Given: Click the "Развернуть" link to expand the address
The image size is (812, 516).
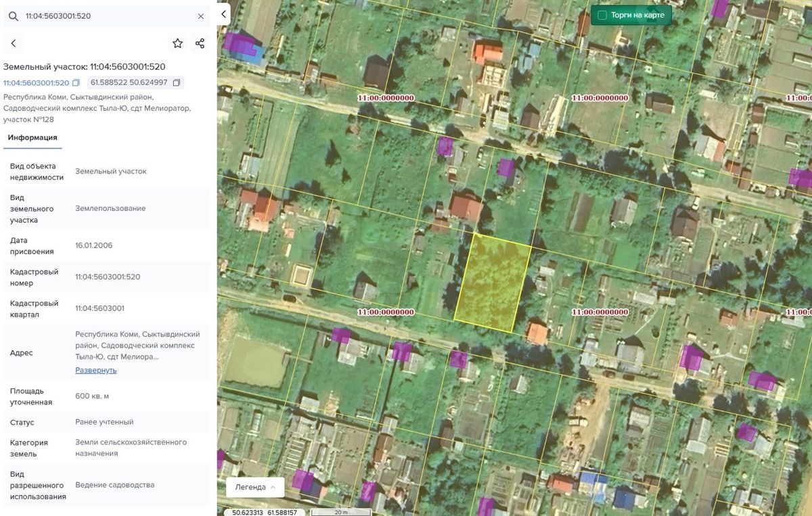Looking at the screenshot, I should (96, 370).
